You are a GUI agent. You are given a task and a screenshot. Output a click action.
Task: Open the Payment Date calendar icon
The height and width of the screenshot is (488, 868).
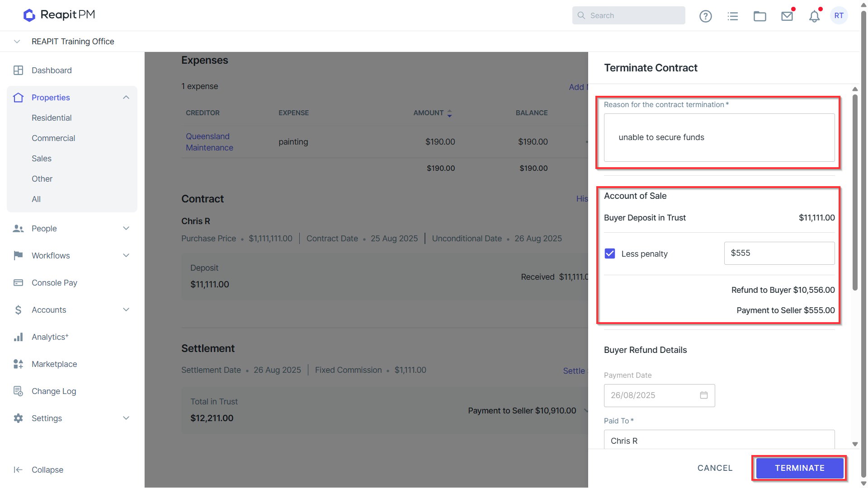[703, 395]
